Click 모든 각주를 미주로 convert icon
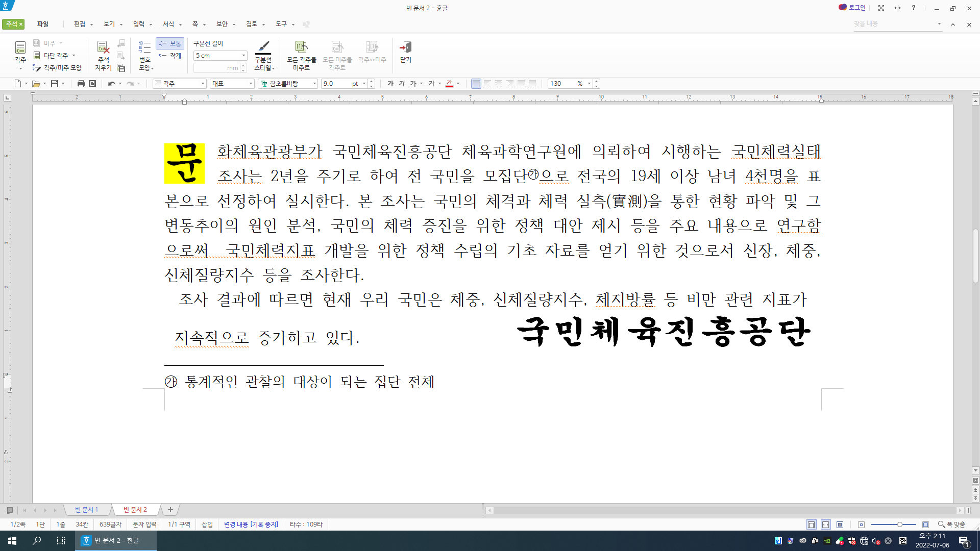The height and width of the screenshot is (551, 980). [x=301, y=47]
